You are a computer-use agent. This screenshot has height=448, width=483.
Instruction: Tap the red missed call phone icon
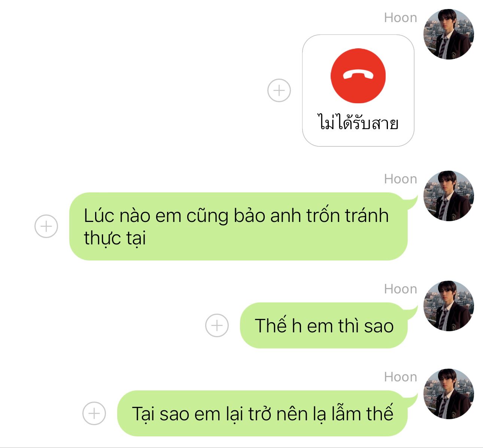click(x=358, y=76)
